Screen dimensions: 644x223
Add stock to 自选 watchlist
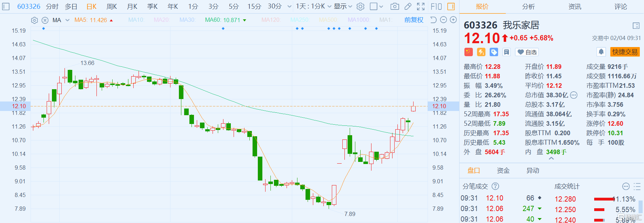coord(527,52)
